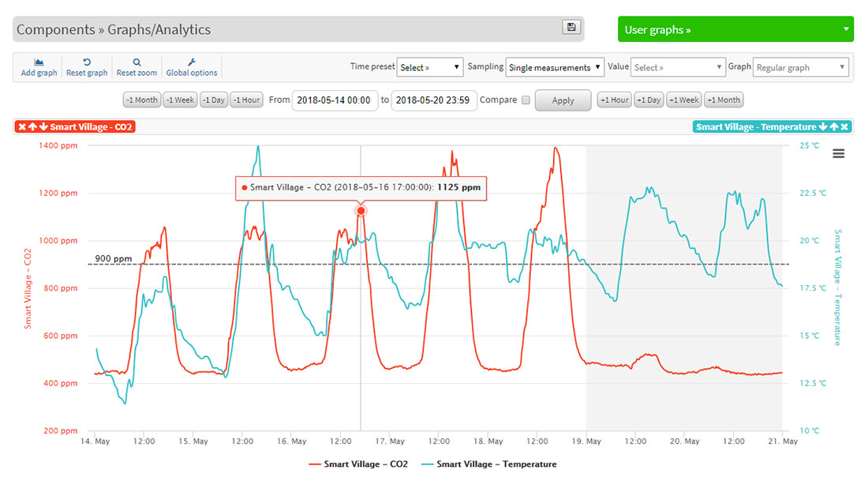Image resolution: width=868 pixels, height=481 pixels.
Task: Open the Value select dropdown
Action: 678,68
